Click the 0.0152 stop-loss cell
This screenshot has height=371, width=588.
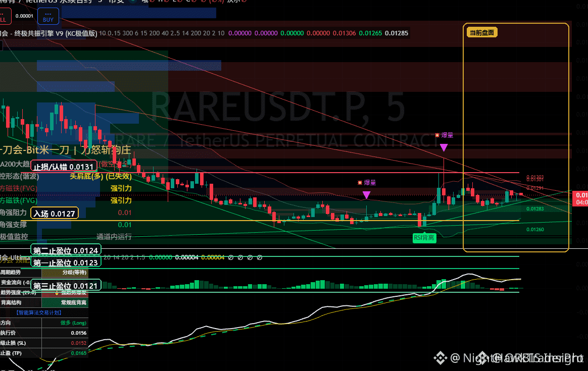[65, 343]
